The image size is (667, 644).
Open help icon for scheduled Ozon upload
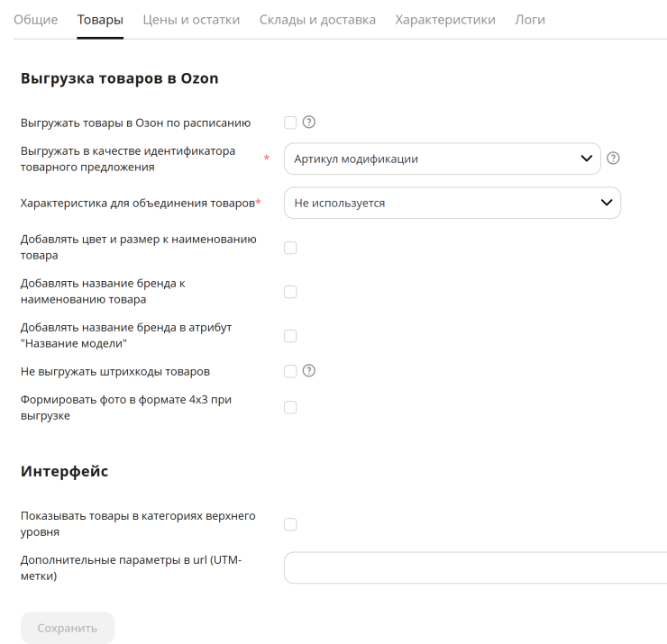pos(309,122)
